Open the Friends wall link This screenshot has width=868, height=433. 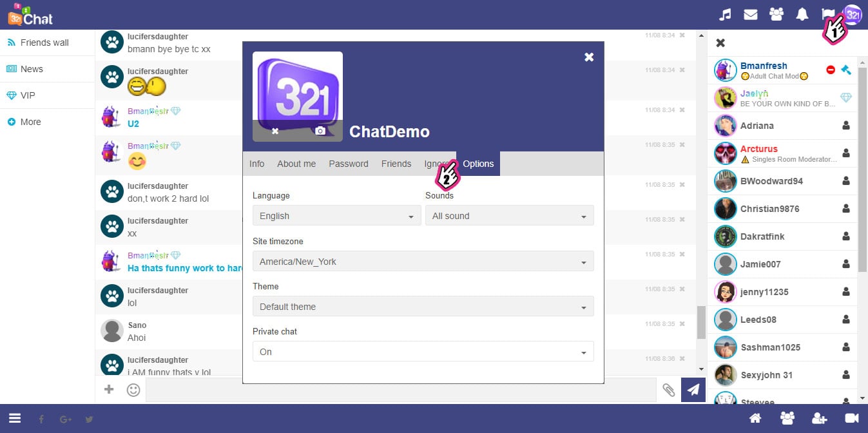click(44, 42)
